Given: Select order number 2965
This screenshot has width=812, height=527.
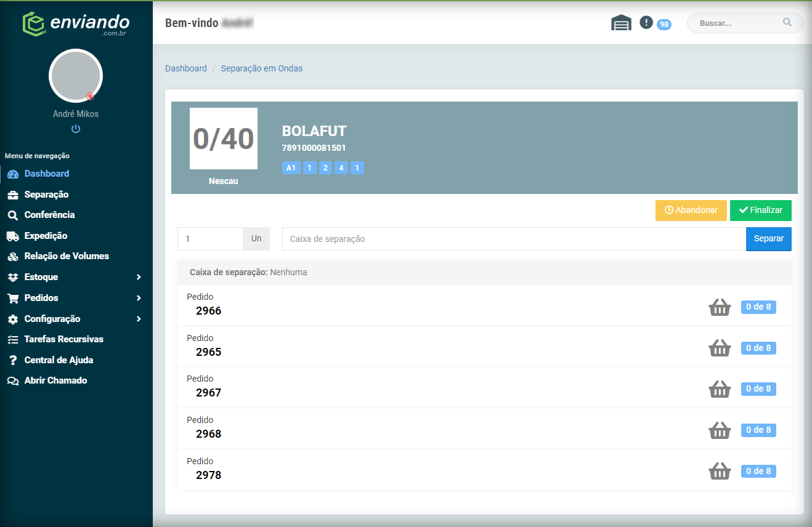Looking at the screenshot, I should 208,352.
